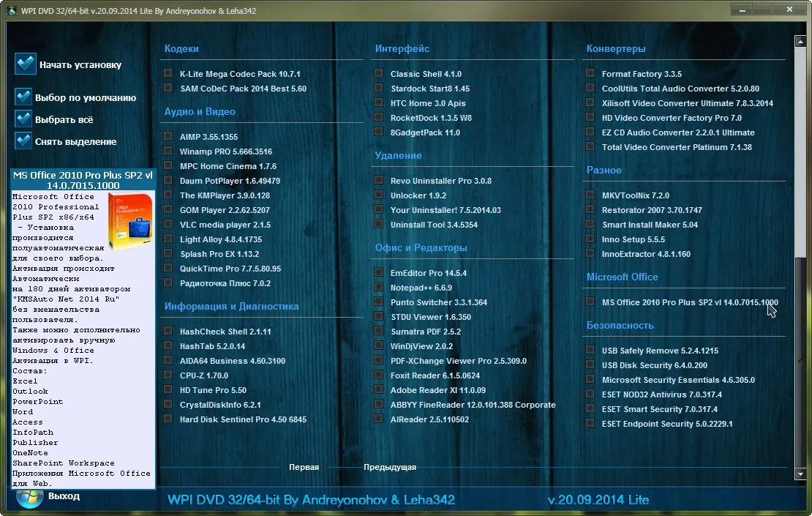Tick ESET NOD32 Antivirus 7.0.317.4 checkbox
Image resolution: width=812 pixels, height=516 pixels.
point(590,393)
